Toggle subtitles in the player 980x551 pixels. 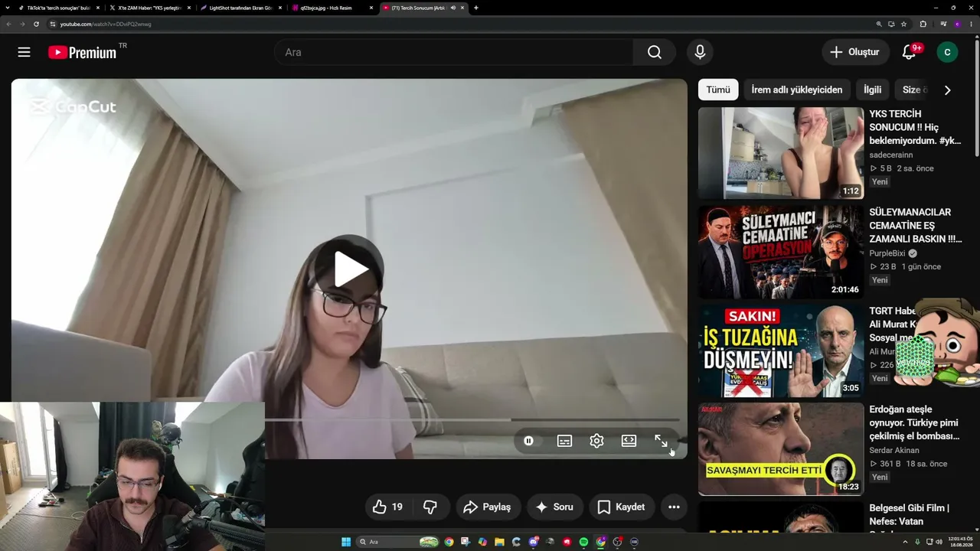pos(564,441)
